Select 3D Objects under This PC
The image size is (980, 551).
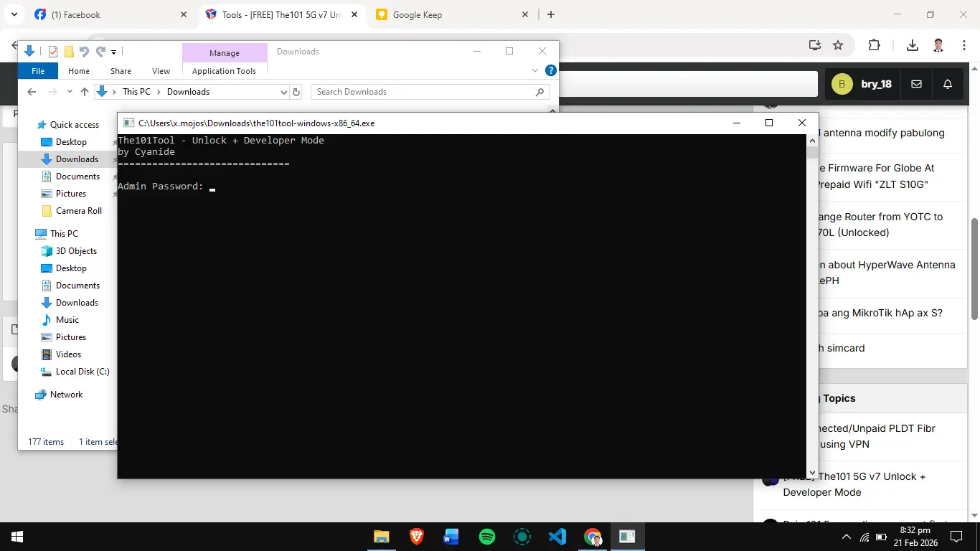coord(76,251)
